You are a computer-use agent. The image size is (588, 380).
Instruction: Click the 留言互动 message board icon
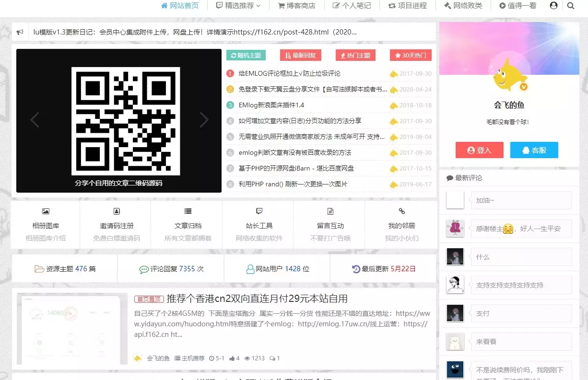point(330,211)
